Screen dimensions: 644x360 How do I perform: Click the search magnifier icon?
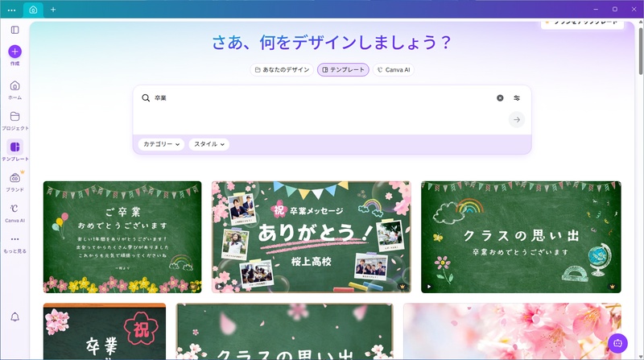point(146,97)
